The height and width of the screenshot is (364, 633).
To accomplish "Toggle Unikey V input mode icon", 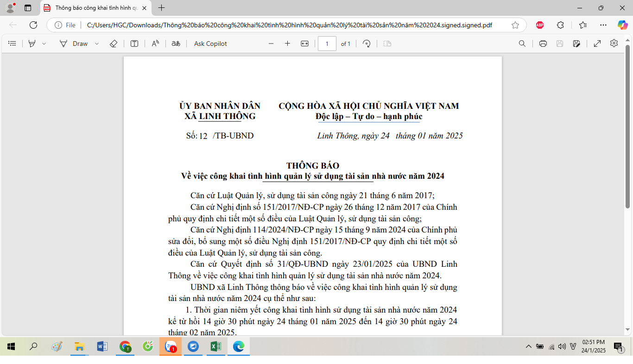I will point(573,346).
